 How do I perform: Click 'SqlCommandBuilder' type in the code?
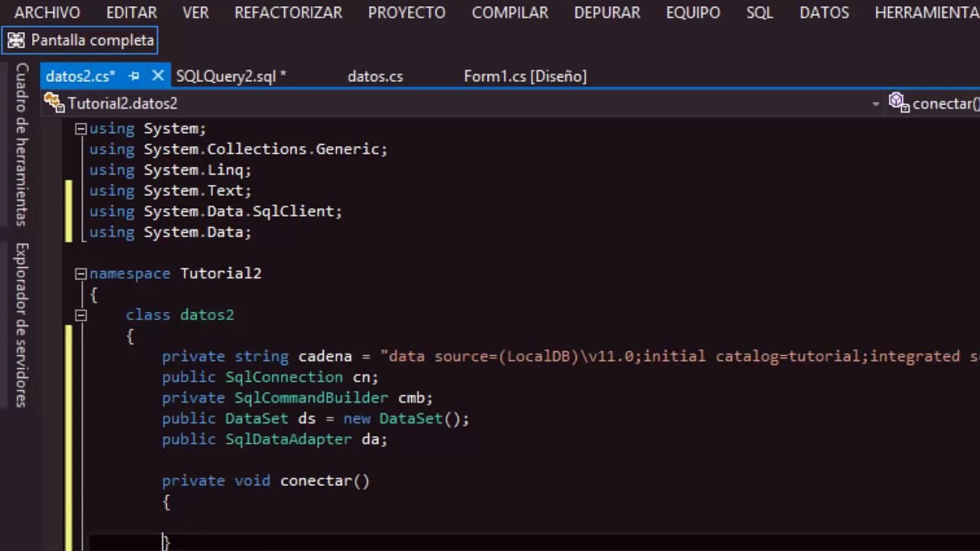312,398
